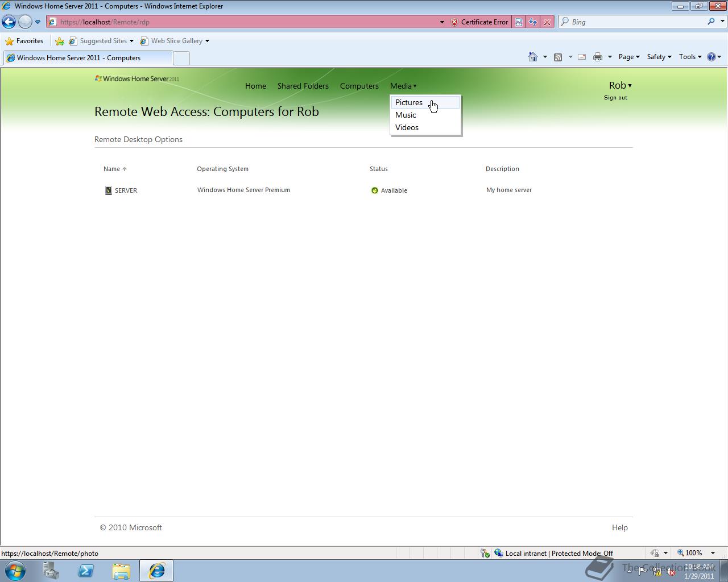Click the Sign out link

coord(615,98)
